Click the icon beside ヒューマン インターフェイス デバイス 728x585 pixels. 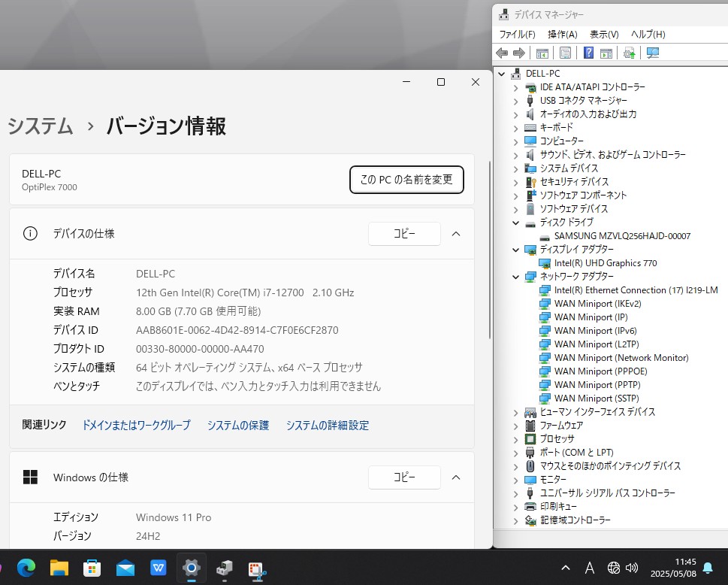pos(530,412)
